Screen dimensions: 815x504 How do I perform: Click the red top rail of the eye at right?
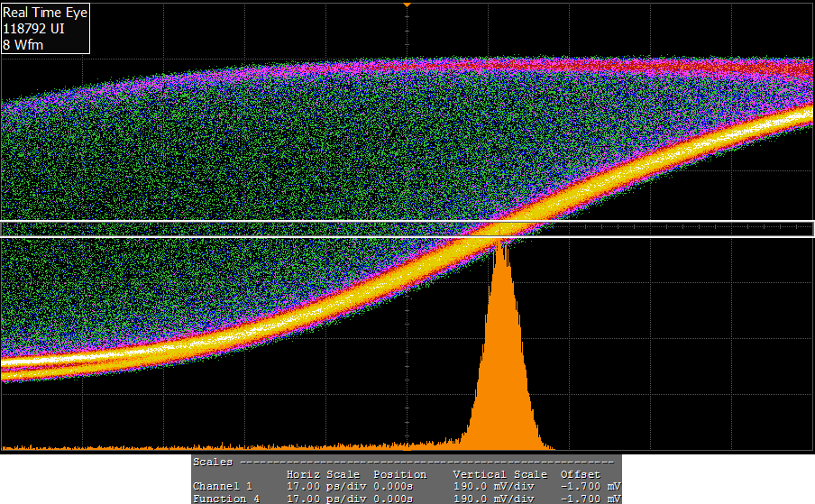tap(766, 68)
